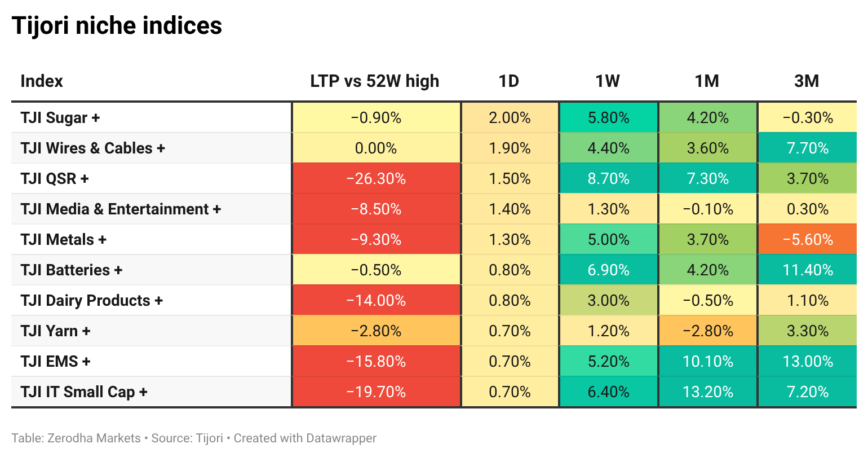Sort by the 1W column header
Image resolution: width=868 pixels, height=457 pixels.
coord(608,81)
